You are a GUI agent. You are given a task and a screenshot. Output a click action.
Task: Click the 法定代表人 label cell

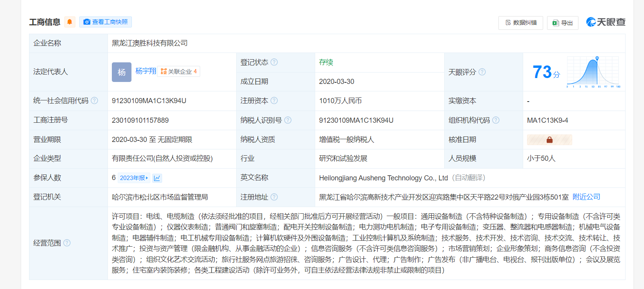68,72
